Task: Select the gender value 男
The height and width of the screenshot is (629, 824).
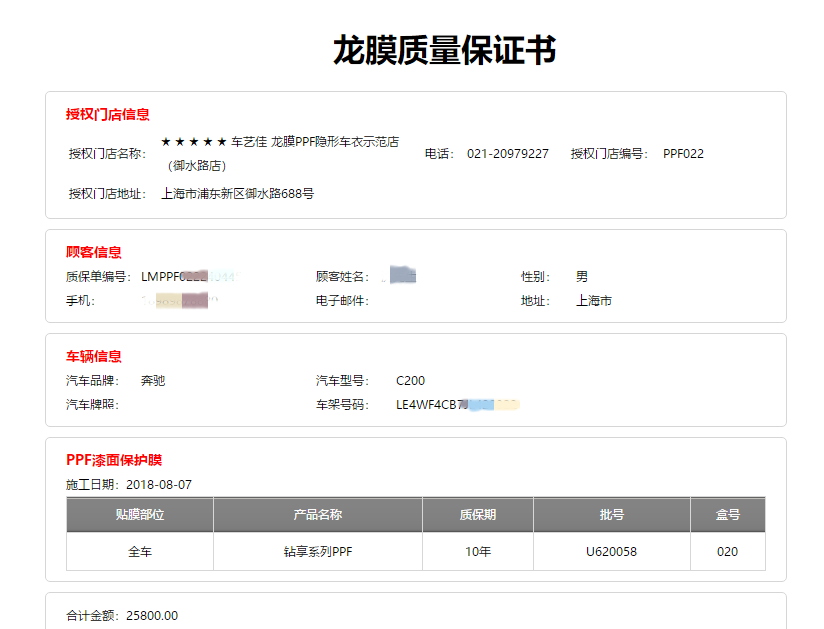Action: point(582,277)
